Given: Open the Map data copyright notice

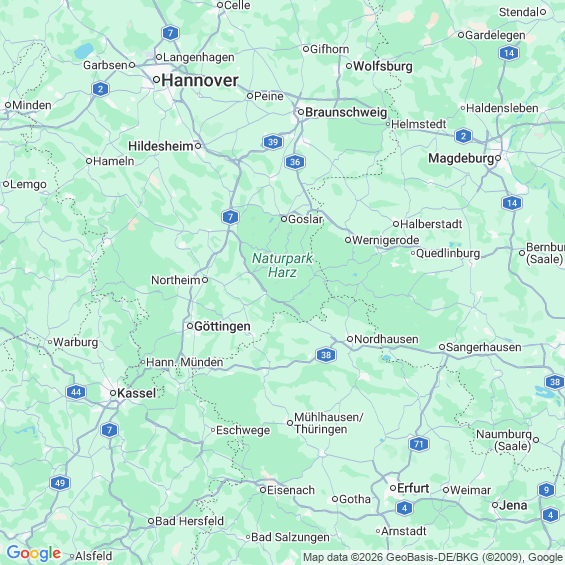Looking at the screenshot, I should [433, 557].
